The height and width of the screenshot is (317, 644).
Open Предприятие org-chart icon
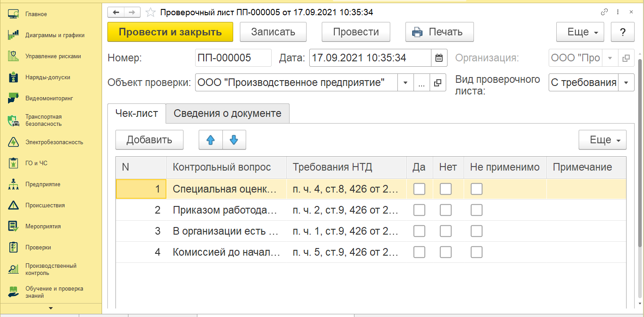click(x=13, y=184)
